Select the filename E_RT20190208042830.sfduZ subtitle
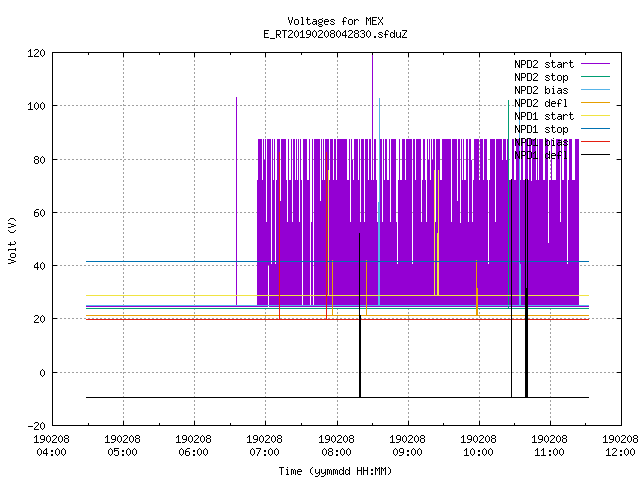 click(x=335, y=34)
